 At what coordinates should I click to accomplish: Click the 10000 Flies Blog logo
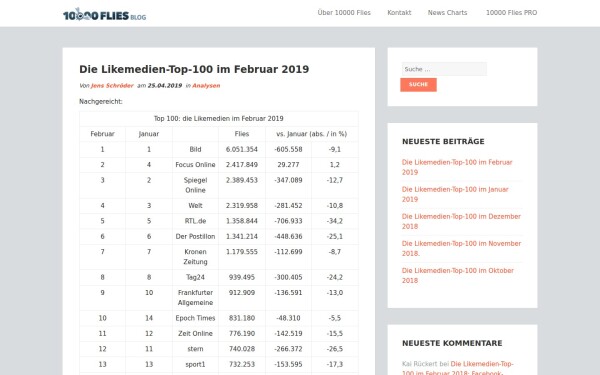[x=104, y=15]
